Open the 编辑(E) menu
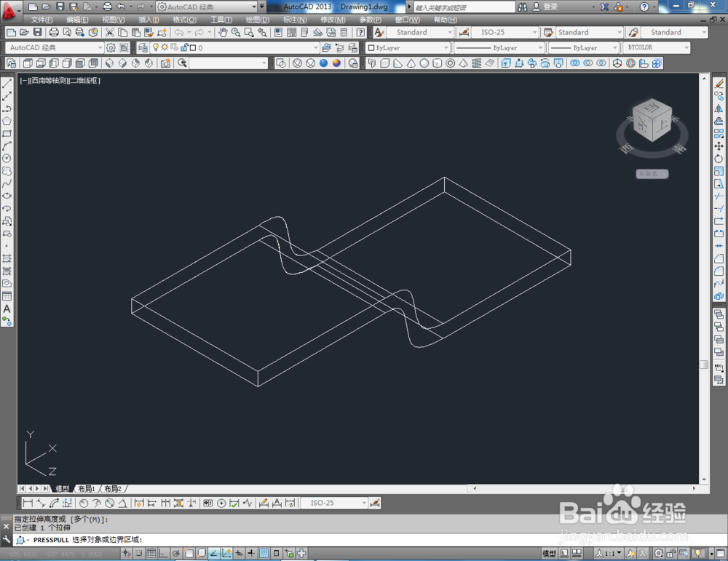 pyautogui.click(x=77, y=20)
